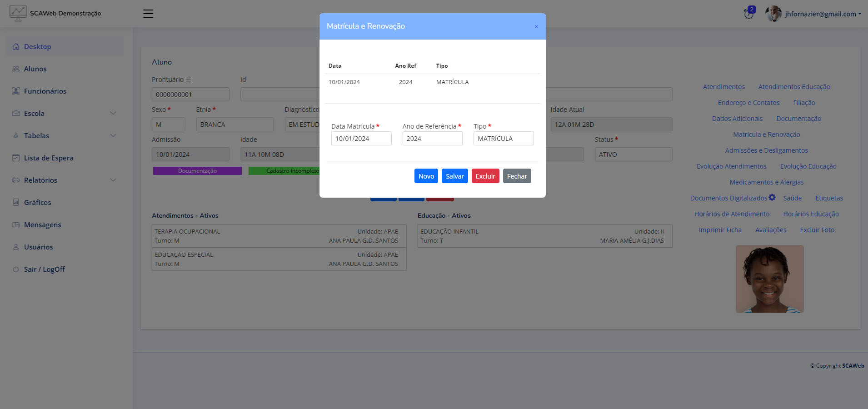Close the Matrícula e Renovação dialog
This screenshot has width=868, height=409.
(x=536, y=26)
